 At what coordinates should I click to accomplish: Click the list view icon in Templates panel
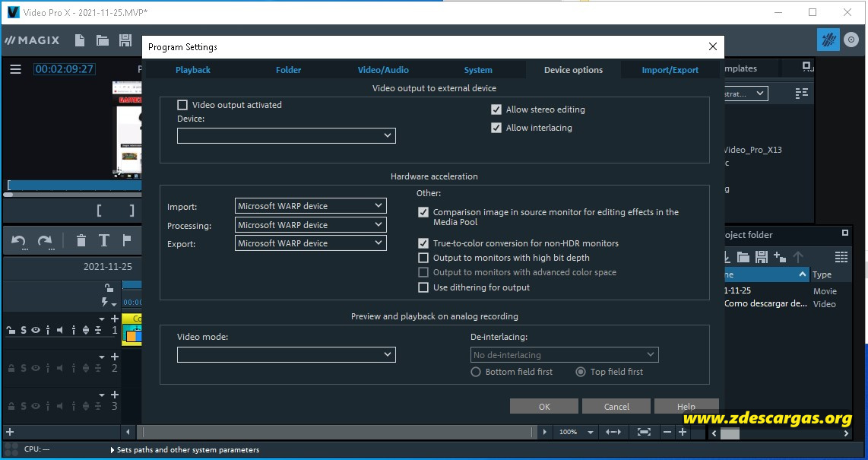(802, 94)
